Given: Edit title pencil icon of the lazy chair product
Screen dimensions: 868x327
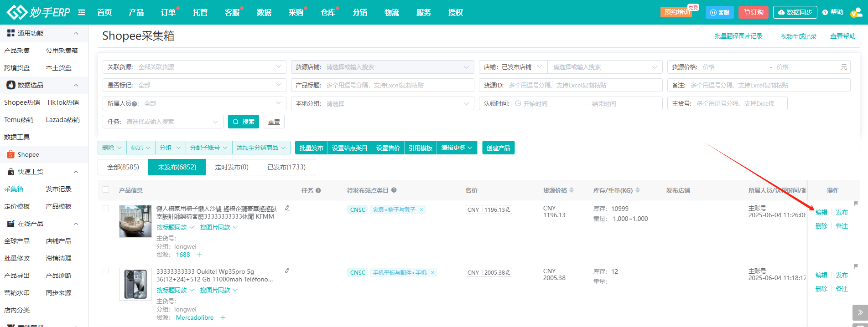Looking at the screenshot, I should click(287, 208).
